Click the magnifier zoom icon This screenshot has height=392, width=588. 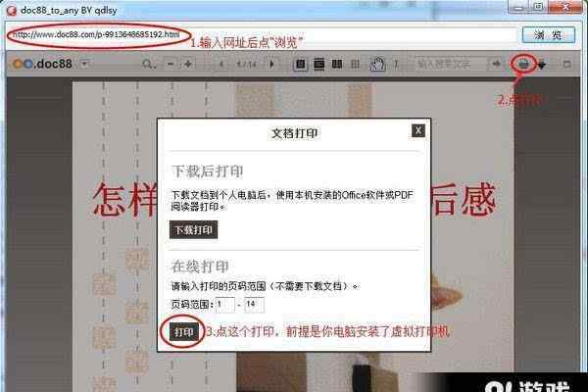(148, 64)
